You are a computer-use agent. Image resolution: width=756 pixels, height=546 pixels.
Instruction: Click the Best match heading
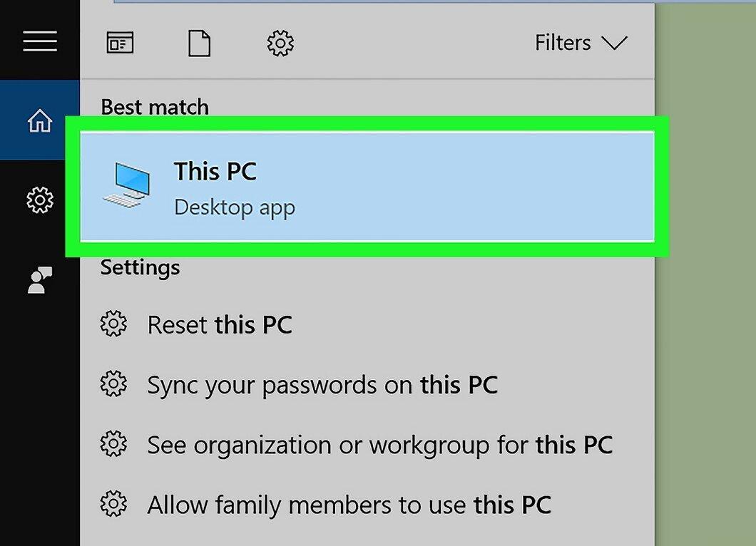[155, 106]
